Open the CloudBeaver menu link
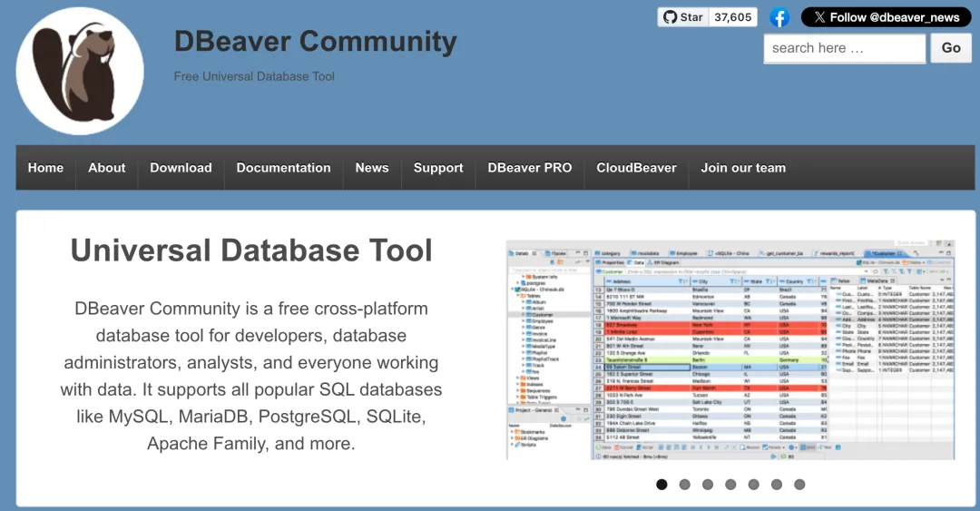Viewport: 980px width, 511px height. (x=636, y=168)
